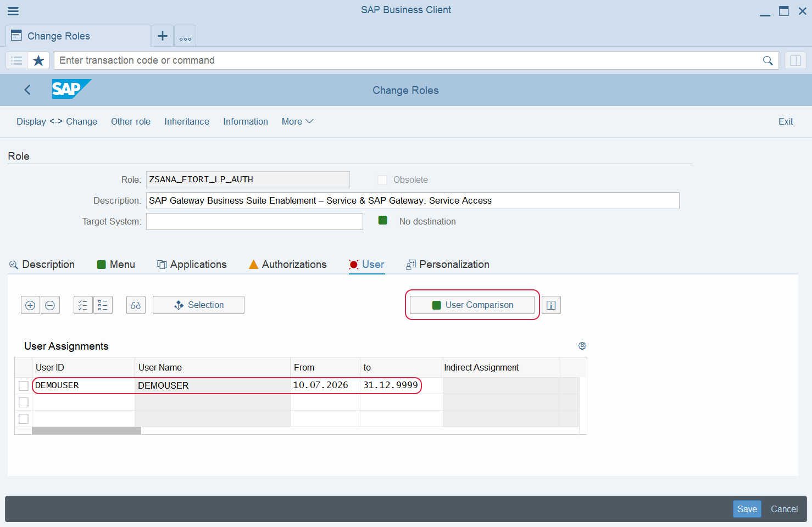Switch to the User tab
This screenshot has height=527, width=812.
(366, 265)
